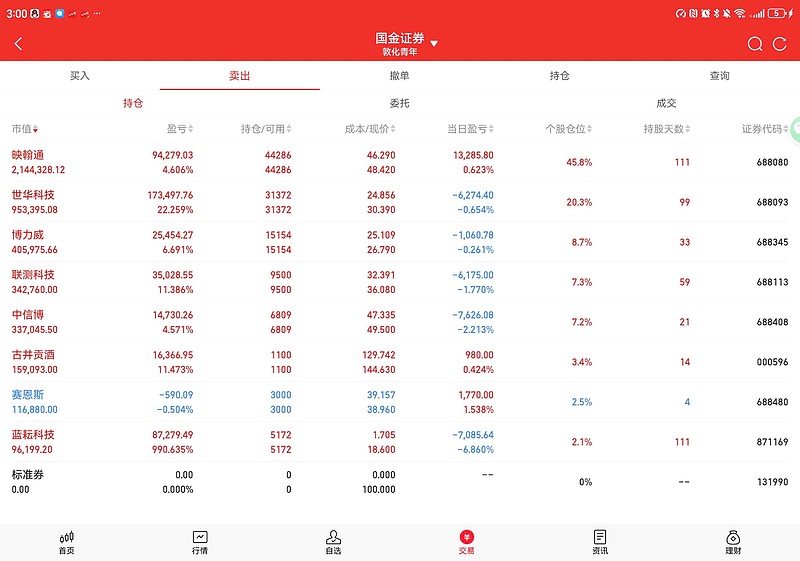Tap security code 871169
Screen dimensions: 800x561
click(x=772, y=442)
